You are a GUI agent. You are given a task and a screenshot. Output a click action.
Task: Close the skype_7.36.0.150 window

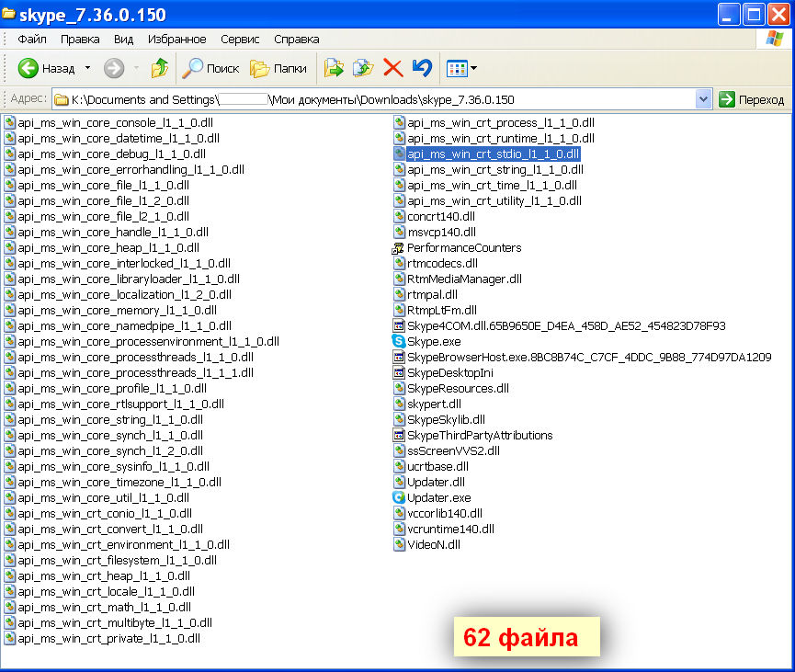pyautogui.click(x=778, y=15)
